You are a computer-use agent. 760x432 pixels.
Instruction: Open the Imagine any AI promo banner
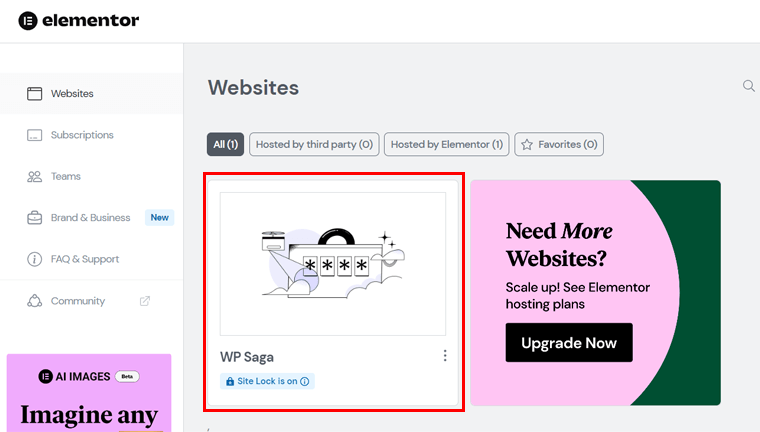click(89, 393)
